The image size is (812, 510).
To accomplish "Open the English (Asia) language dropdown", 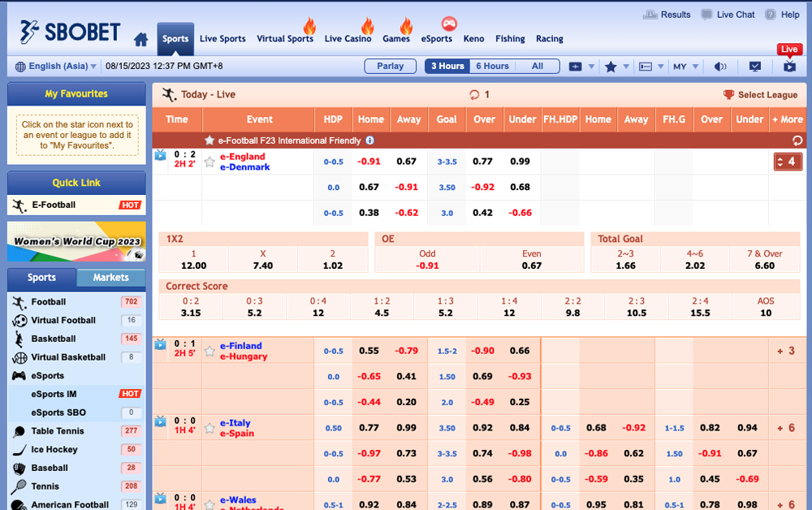I will point(63,67).
